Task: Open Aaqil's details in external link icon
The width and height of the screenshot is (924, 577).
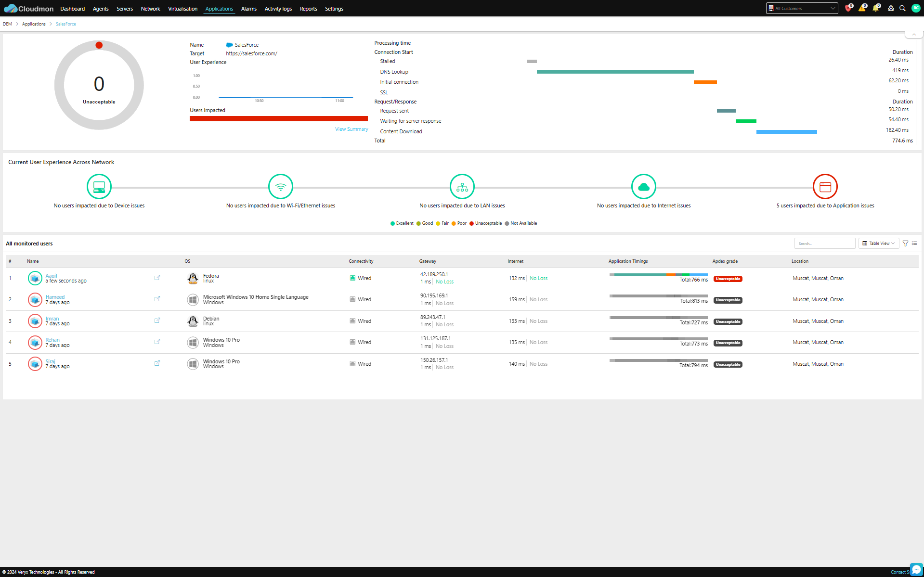Action: pos(157,278)
